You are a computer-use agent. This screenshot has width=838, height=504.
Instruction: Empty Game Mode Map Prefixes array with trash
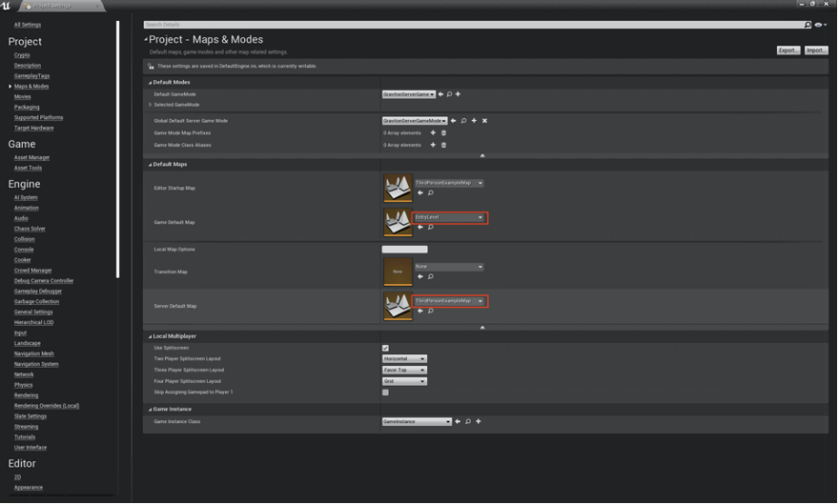click(x=443, y=133)
